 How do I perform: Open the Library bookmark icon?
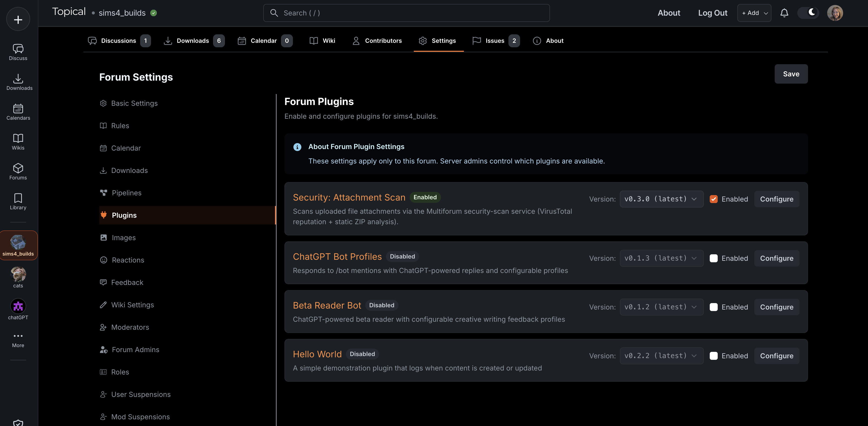pyautogui.click(x=18, y=198)
